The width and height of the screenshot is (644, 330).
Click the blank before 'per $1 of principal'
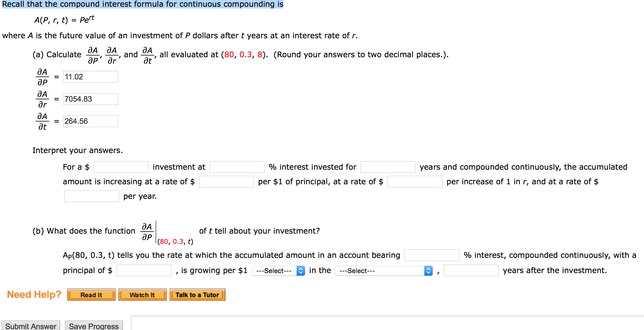[x=226, y=182]
